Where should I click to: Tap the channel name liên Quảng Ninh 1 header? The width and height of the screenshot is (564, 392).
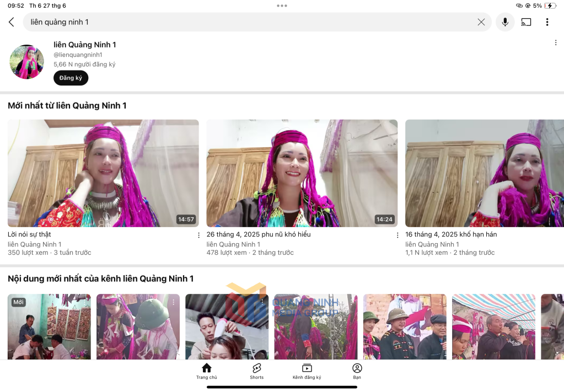[x=84, y=45]
